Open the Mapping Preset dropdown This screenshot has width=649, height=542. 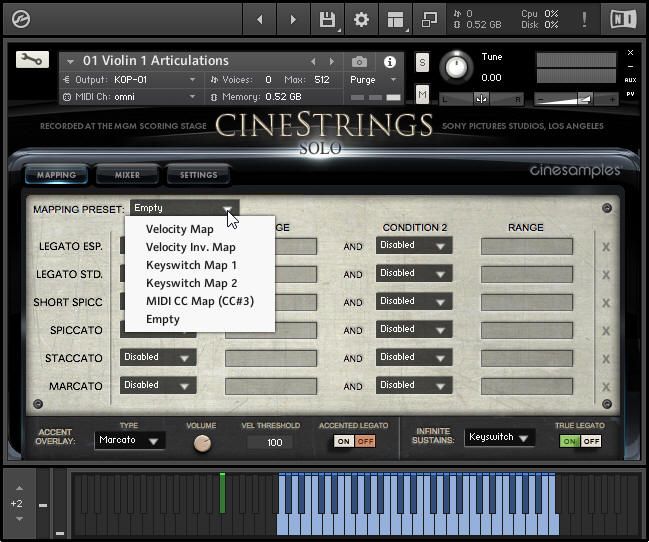pos(185,208)
